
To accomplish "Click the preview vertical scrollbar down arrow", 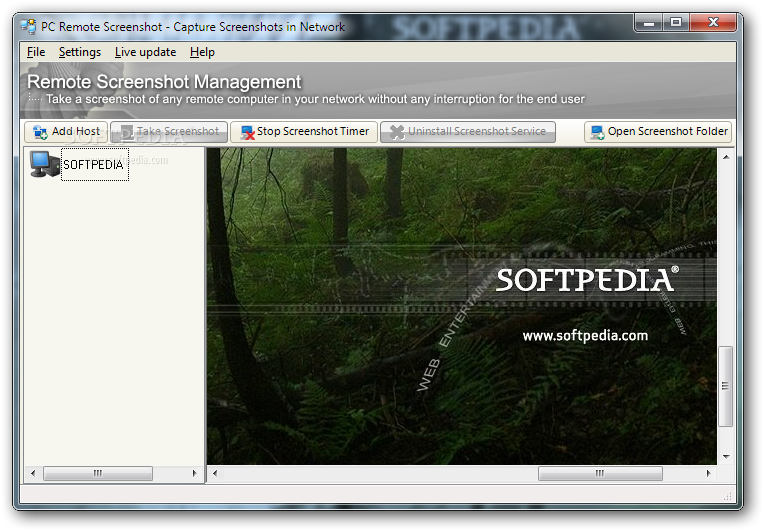I will tap(726, 456).
